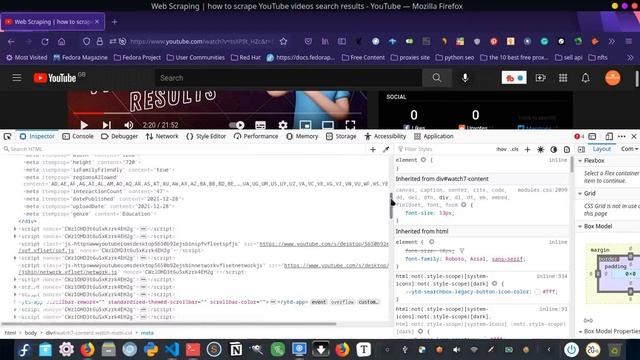Switch to the Inspector tab
The height and width of the screenshot is (360, 640).
(x=37, y=136)
